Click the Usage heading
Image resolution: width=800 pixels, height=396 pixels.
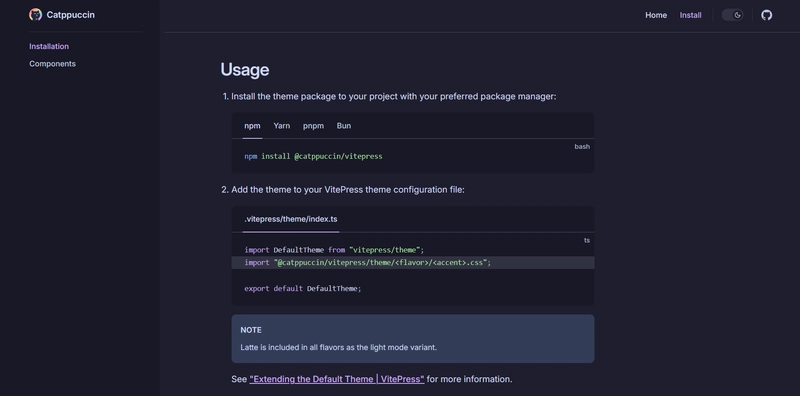245,69
